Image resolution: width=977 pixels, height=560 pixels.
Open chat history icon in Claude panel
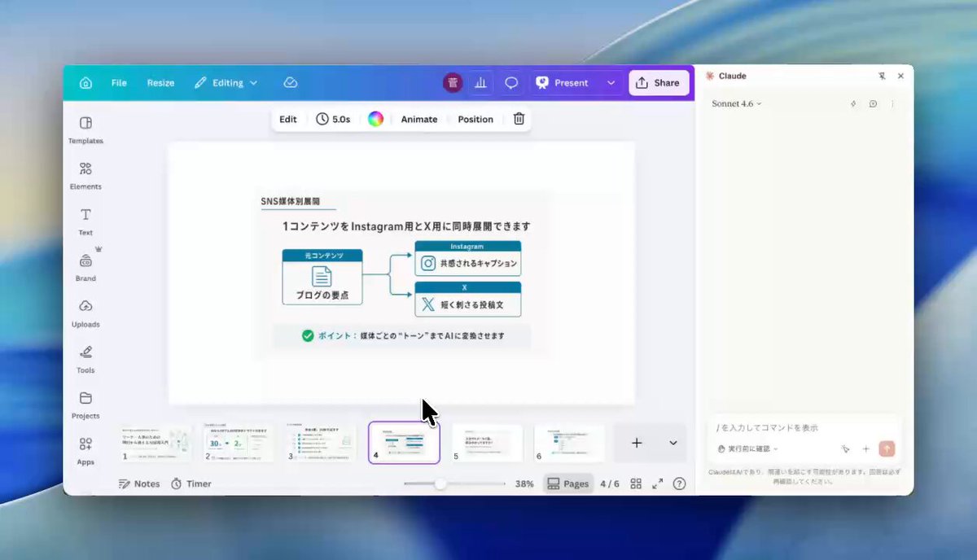pos(873,104)
